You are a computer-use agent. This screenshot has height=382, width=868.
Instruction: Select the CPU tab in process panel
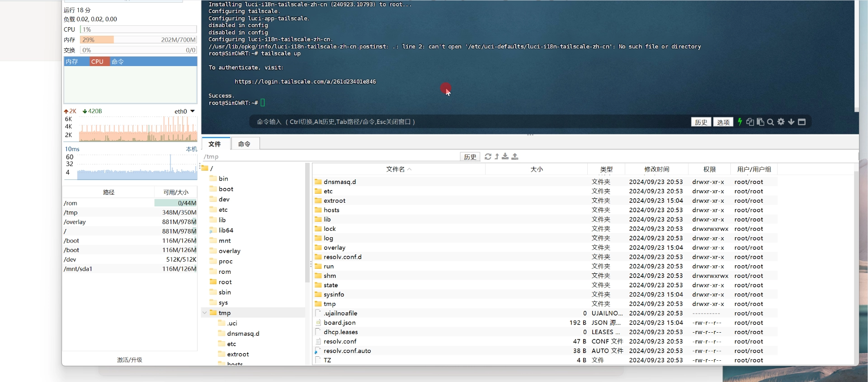(97, 62)
